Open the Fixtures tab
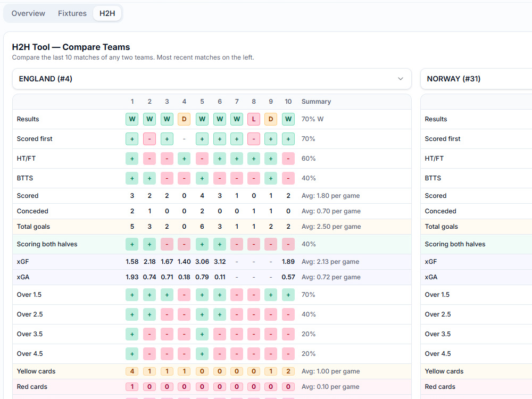This screenshot has width=532, height=399. click(x=72, y=13)
